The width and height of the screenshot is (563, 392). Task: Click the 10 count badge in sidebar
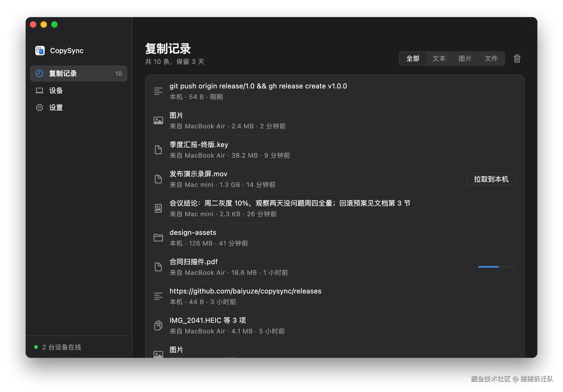[x=118, y=73]
